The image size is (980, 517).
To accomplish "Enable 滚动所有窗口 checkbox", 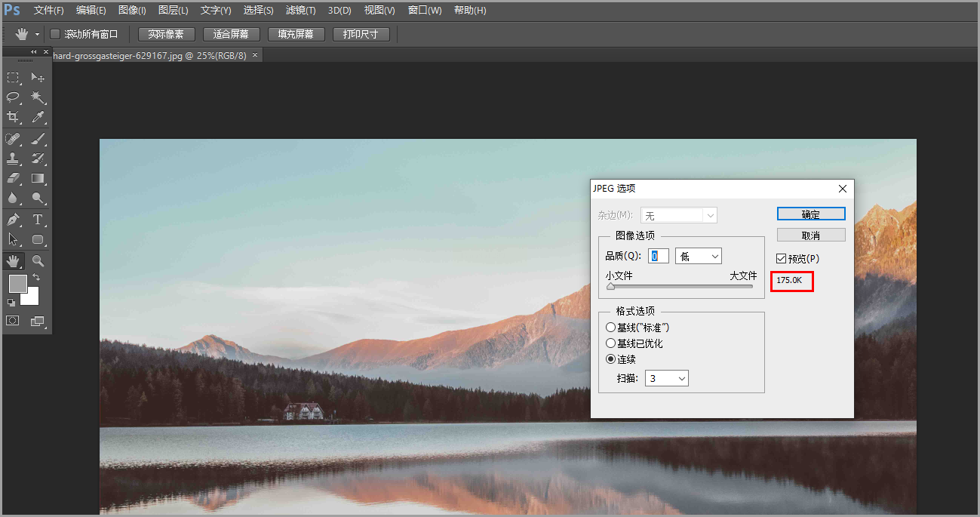I will (55, 34).
